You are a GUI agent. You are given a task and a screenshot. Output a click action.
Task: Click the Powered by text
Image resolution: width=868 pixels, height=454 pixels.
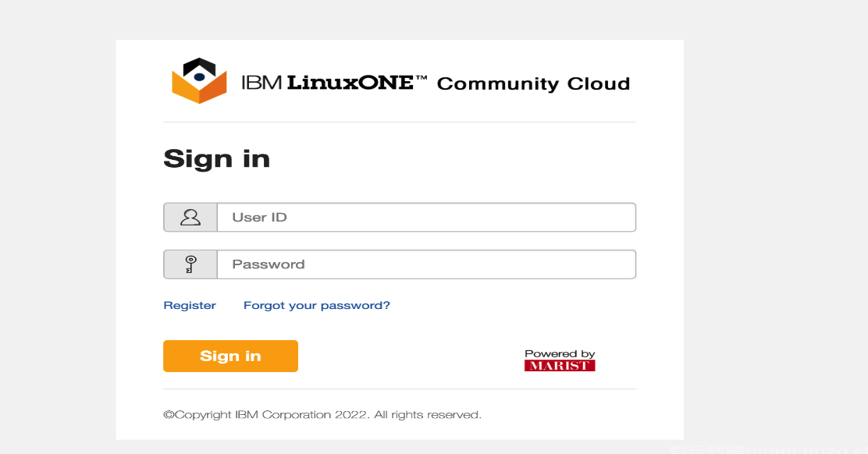click(560, 354)
